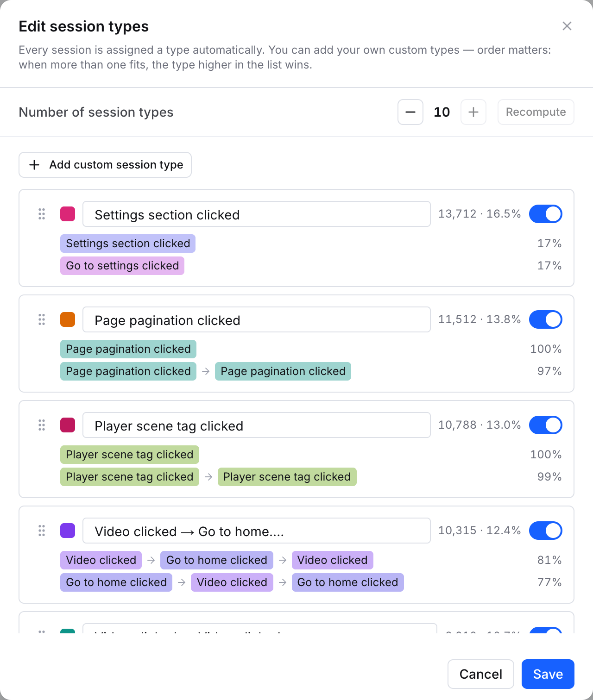Screen dimensions: 593x700
Task: Open orange color swatch for Page pagination clicked
Action: coord(68,319)
